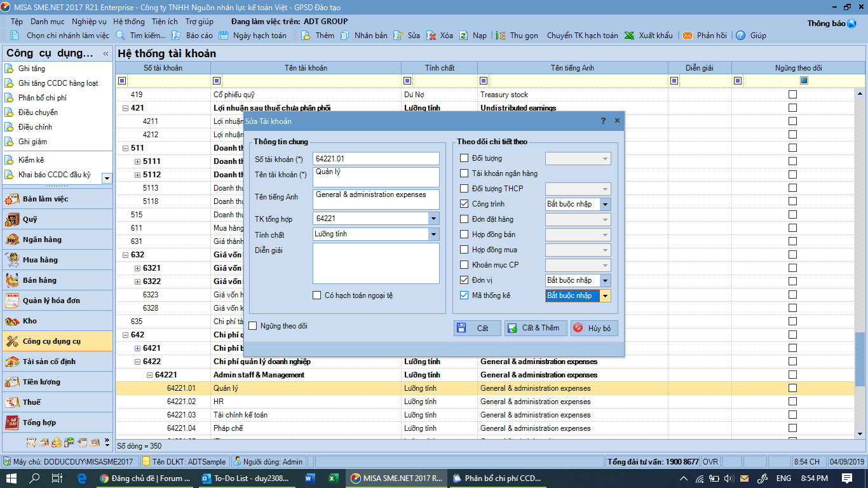
Task: Collapse the 64221 account tree node
Action: tap(150, 375)
